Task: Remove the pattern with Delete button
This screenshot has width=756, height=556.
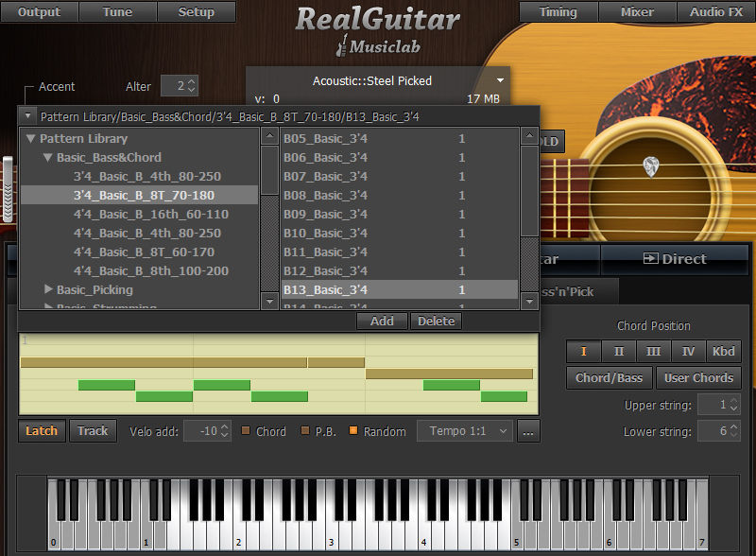Action: [436, 321]
